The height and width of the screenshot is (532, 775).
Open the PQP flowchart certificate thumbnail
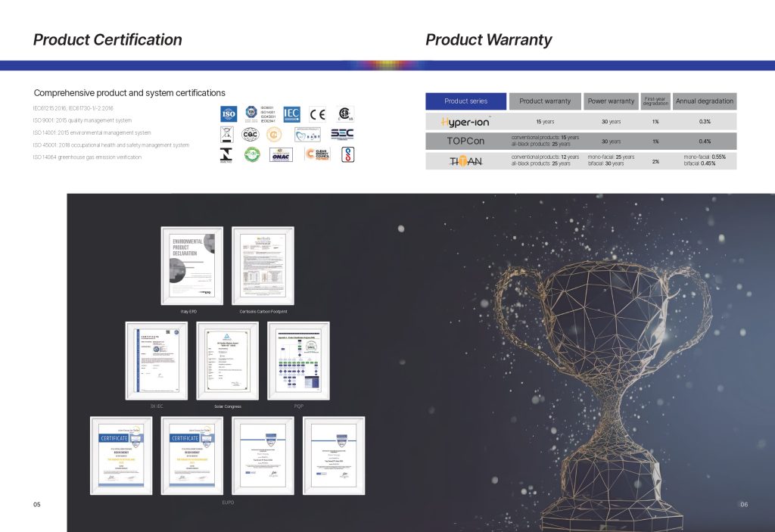[298, 360]
